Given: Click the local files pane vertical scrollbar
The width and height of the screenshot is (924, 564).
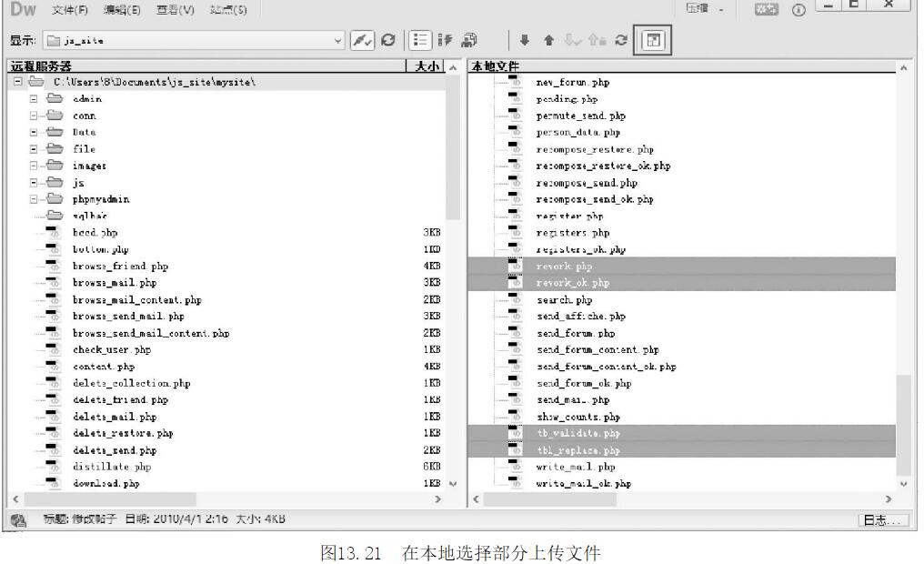Looking at the screenshot, I should click(902, 273).
